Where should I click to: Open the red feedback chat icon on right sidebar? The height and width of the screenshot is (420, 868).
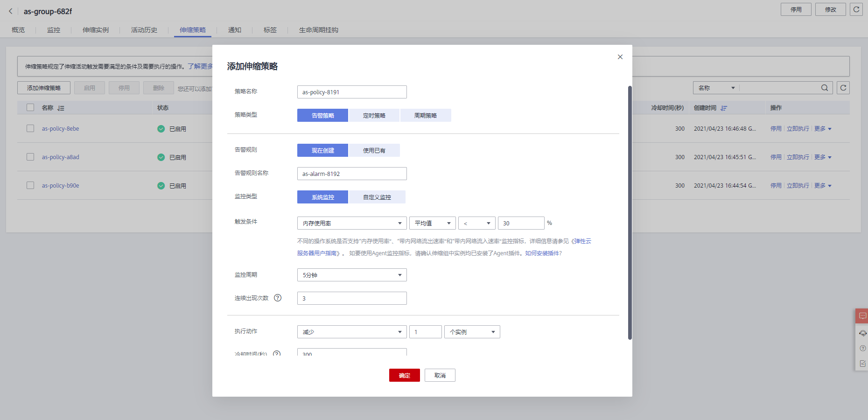click(862, 316)
